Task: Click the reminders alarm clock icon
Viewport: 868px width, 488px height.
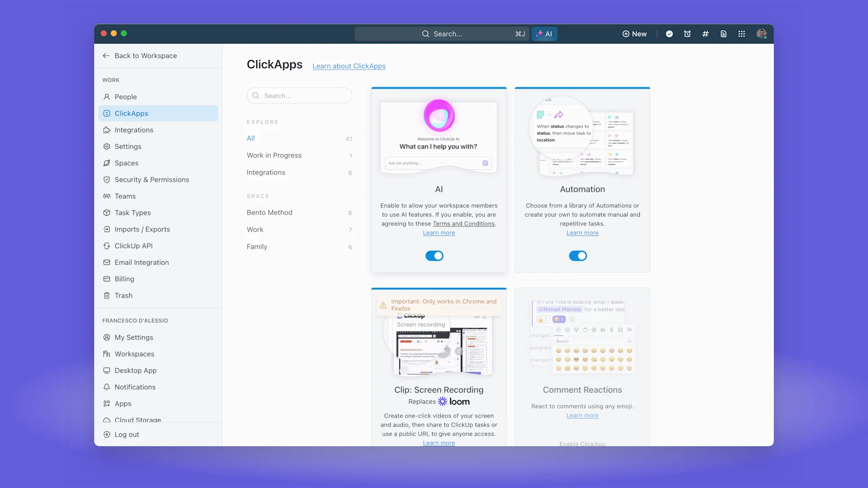Action: 687,33
